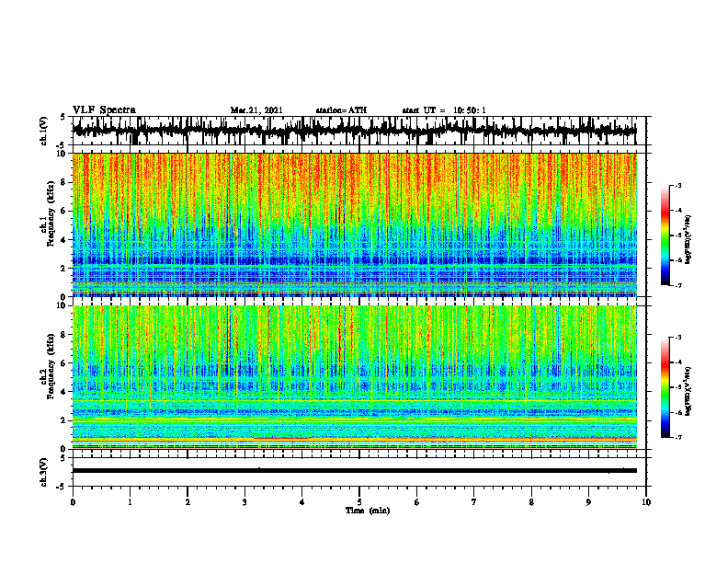Screen dimensions: 728x563
Task: Click the "6" kHz tick of ch.1 spectrogram
Action: tap(63, 211)
